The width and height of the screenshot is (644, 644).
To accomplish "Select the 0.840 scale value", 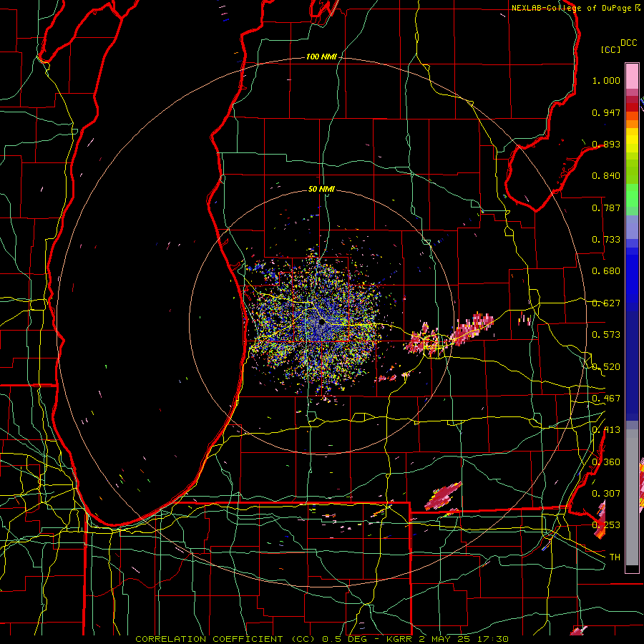I will [606, 176].
